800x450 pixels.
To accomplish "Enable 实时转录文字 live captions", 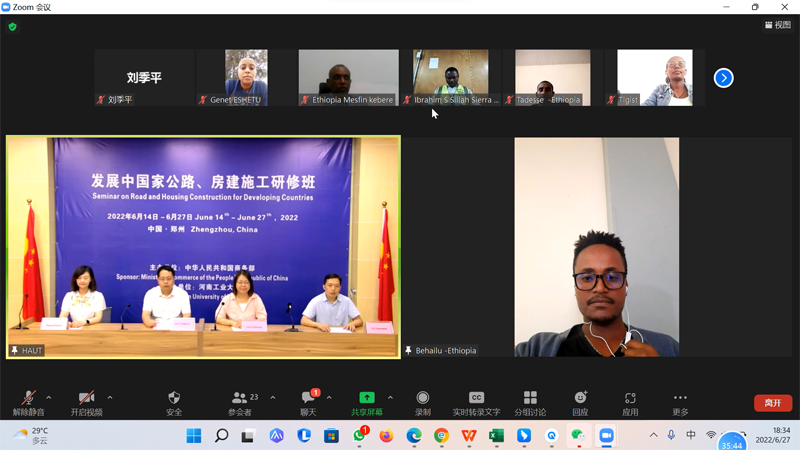I will tap(476, 402).
